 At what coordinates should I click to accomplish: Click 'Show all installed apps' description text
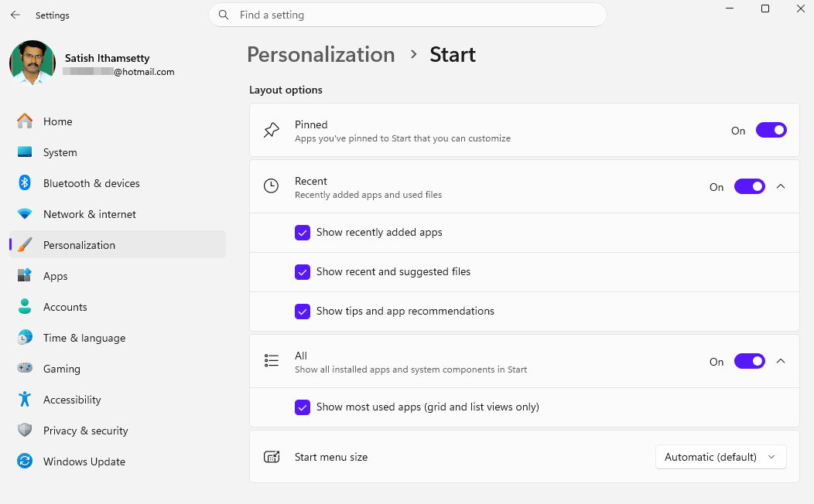click(411, 369)
